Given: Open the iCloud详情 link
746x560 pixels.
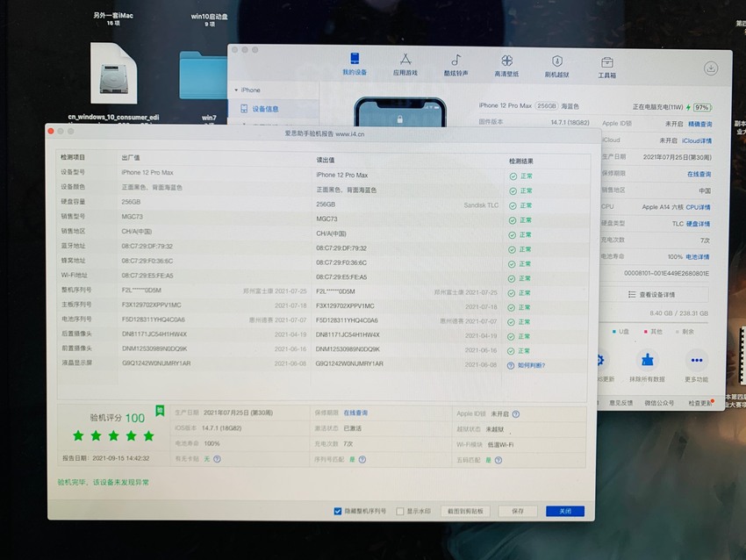Looking at the screenshot, I should tap(697, 140).
